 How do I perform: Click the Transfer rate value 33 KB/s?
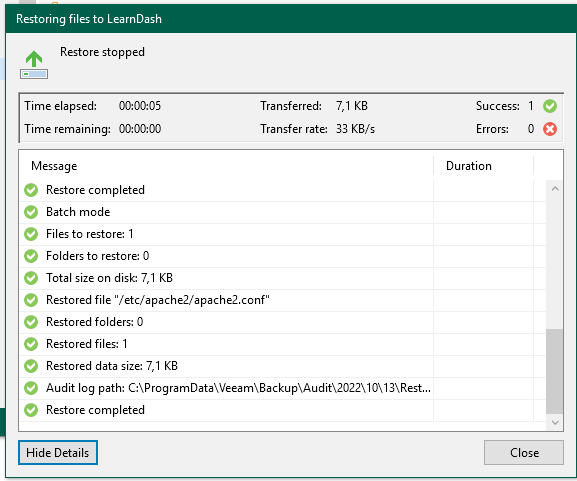[x=355, y=129]
